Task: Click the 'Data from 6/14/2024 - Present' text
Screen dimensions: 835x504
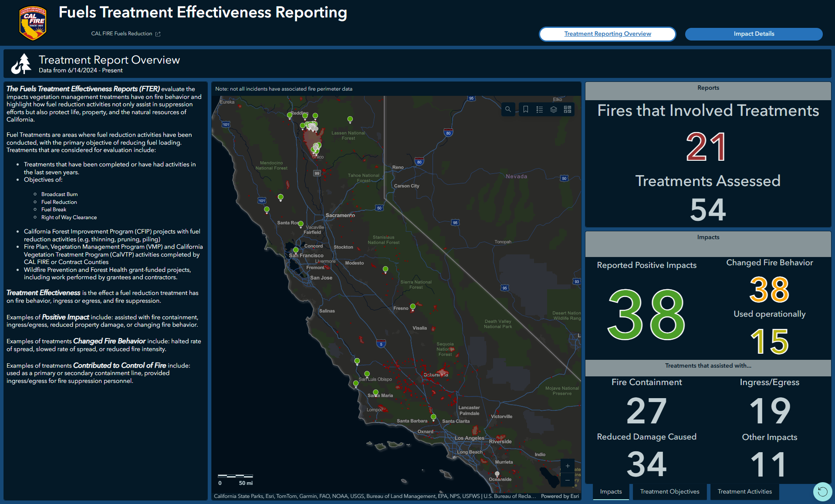Action: (x=81, y=71)
